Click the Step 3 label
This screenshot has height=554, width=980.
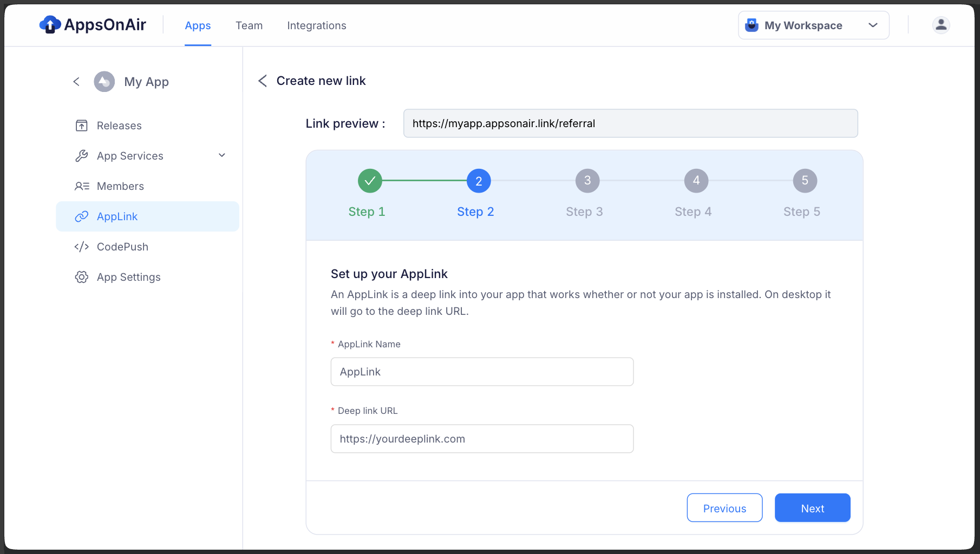(x=584, y=212)
